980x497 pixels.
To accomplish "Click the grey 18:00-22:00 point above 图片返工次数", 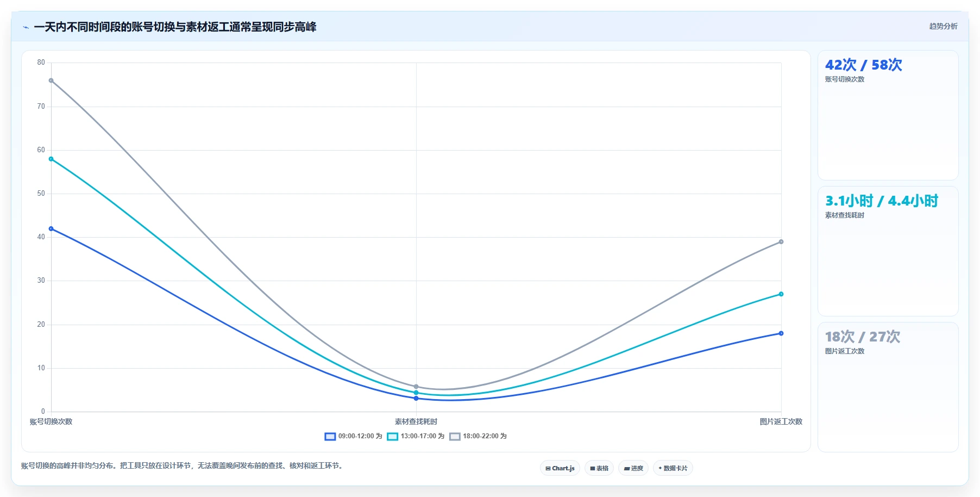I will (781, 242).
